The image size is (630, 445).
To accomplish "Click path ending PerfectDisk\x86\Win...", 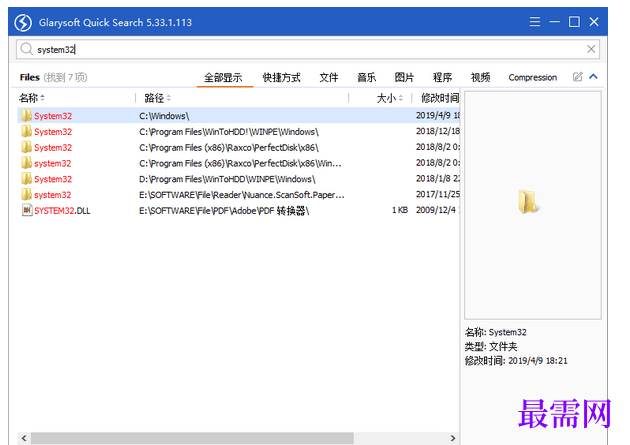I will [x=240, y=163].
